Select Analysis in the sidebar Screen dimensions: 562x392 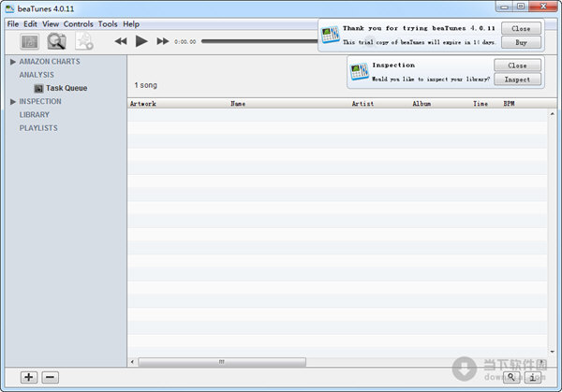point(37,75)
